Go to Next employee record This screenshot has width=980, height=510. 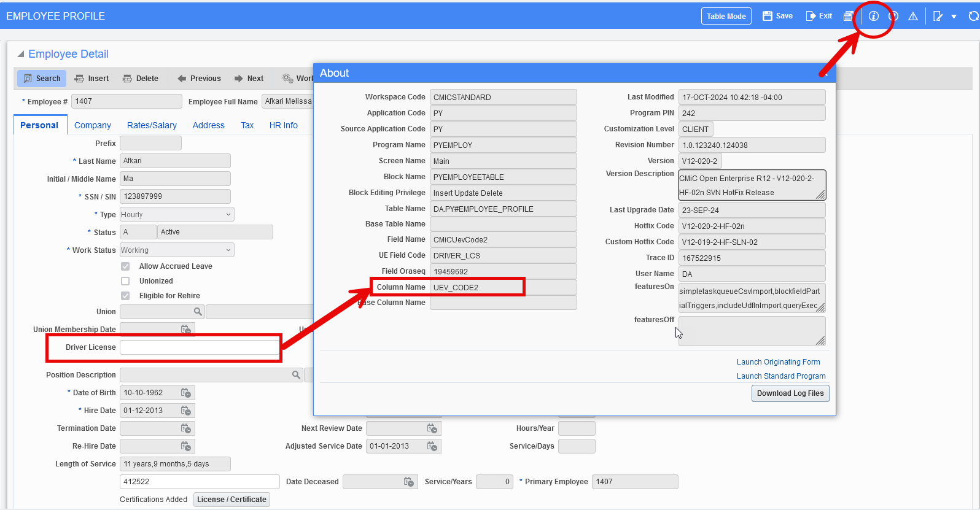click(x=249, y=79)
